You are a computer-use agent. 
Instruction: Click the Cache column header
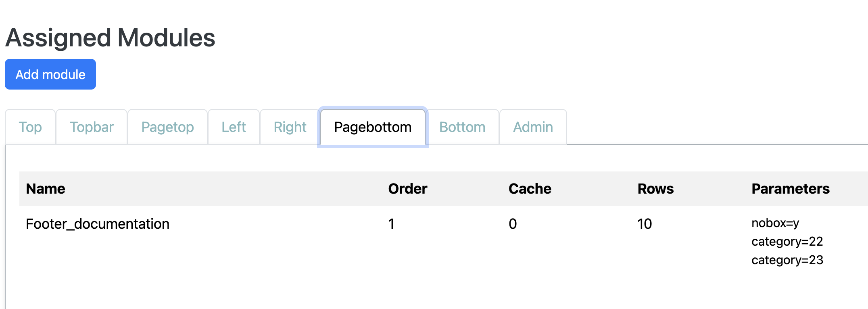tap(530, 189)
